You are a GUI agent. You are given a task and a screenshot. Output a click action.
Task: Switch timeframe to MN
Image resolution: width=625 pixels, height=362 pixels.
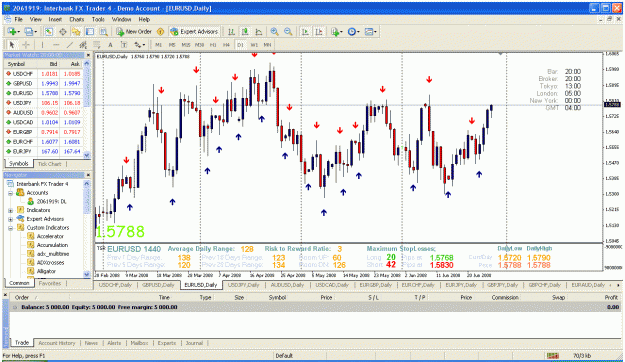267,45
